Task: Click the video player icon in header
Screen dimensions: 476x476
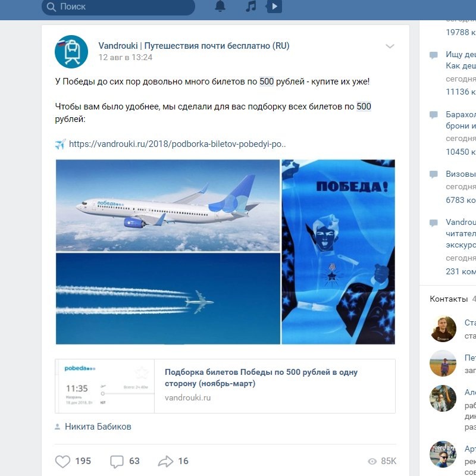Action: tap(274, 6)
